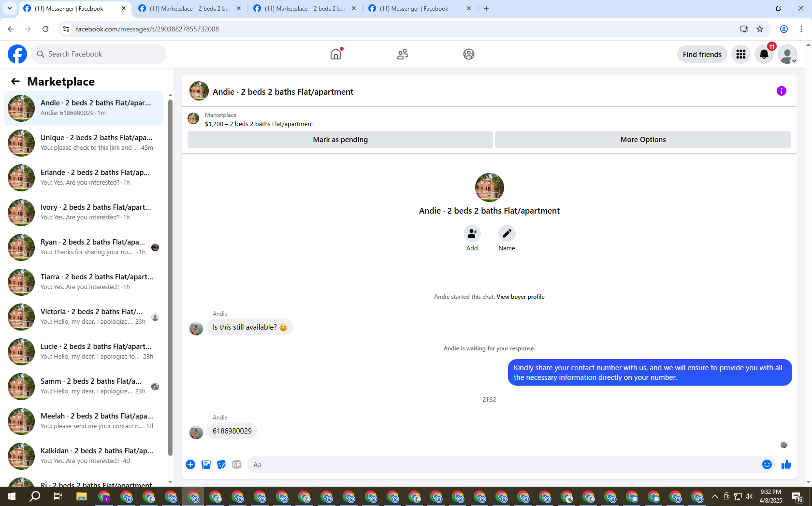The image size is (812, 506).
Task: Open Marketplace listing $1,200 – 2 beds link
Action: 259,124
